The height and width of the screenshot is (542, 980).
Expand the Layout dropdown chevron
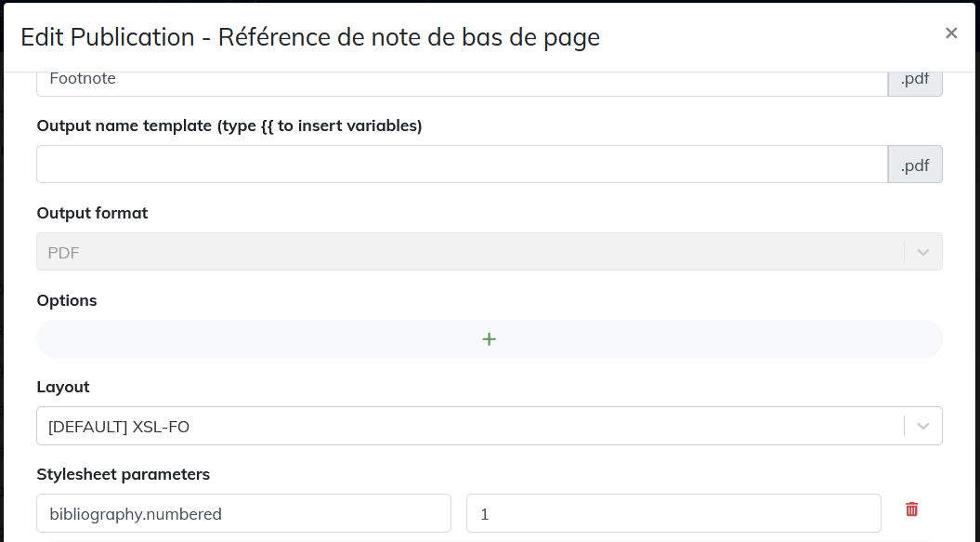pos(923,426)
